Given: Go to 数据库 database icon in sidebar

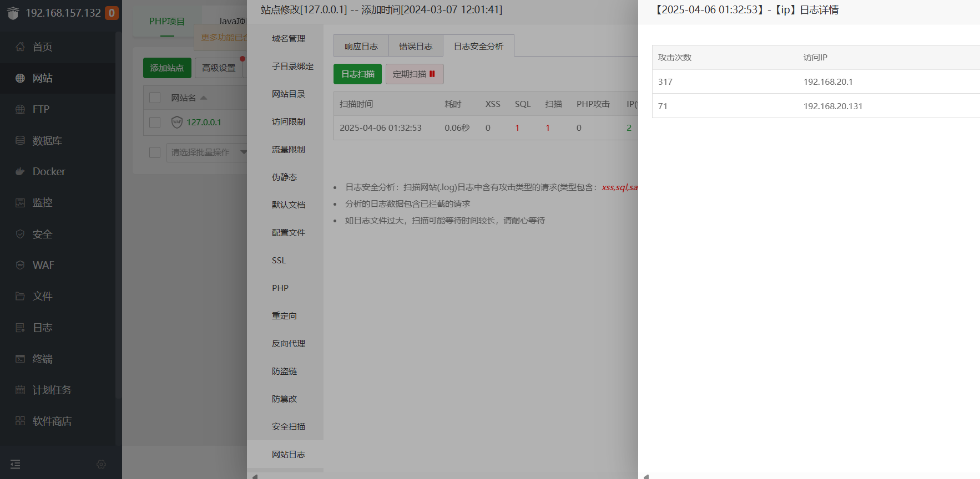Looking at the screenshot, I should (20, 140).
